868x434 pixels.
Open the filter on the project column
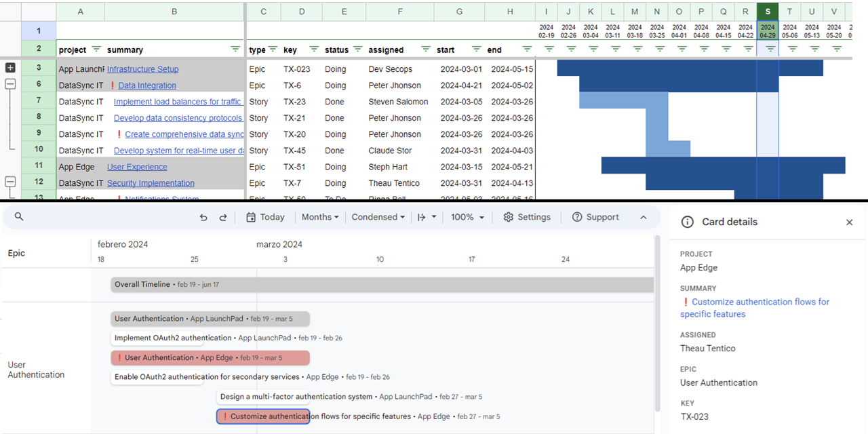[96, 50]
